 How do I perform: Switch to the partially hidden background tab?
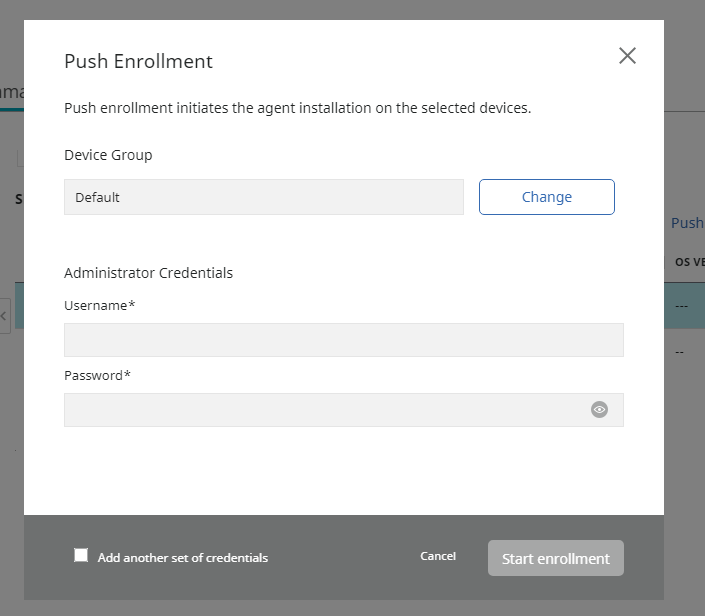(11, 92)
